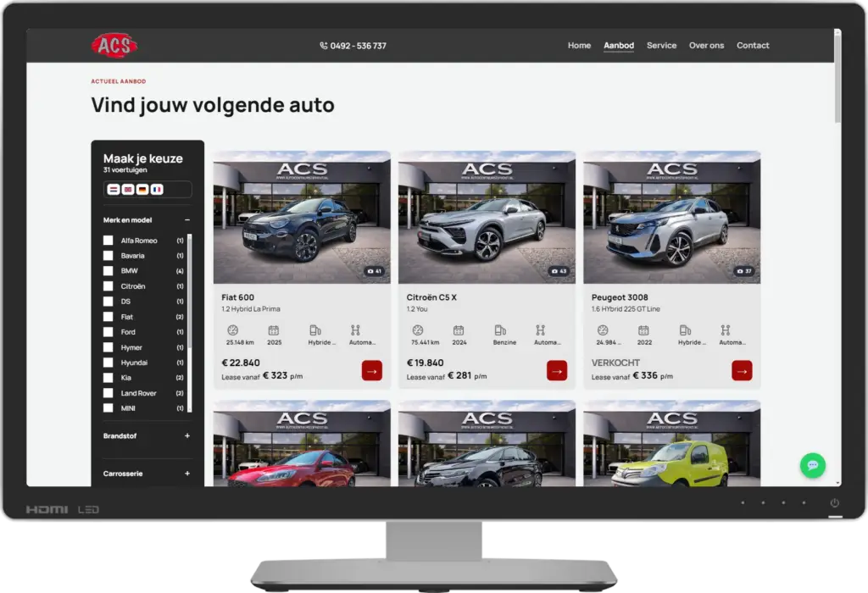Click the mileage gauge icon on Peugeot 3008 card
Image resolution: width=868 pixels, height=593 pixels.
click(x=603, y=330)
